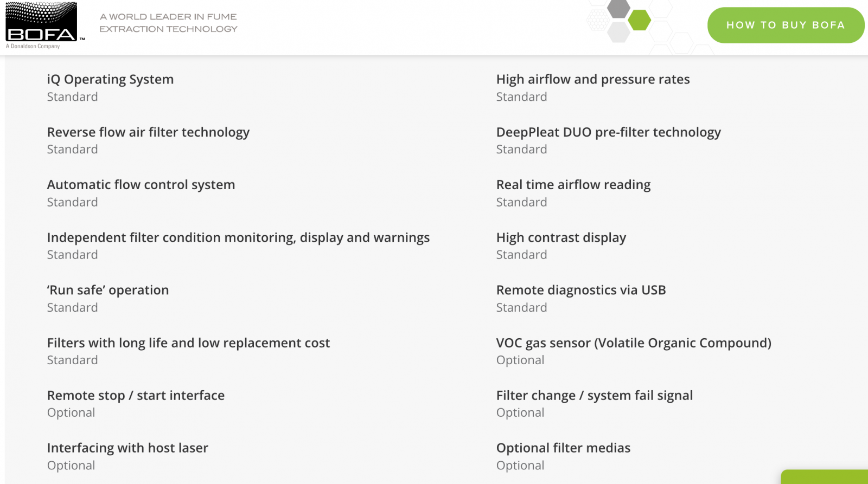Select Remote diagnostics via USB feature
Screen dimensions: 868x484
point(581,290)
